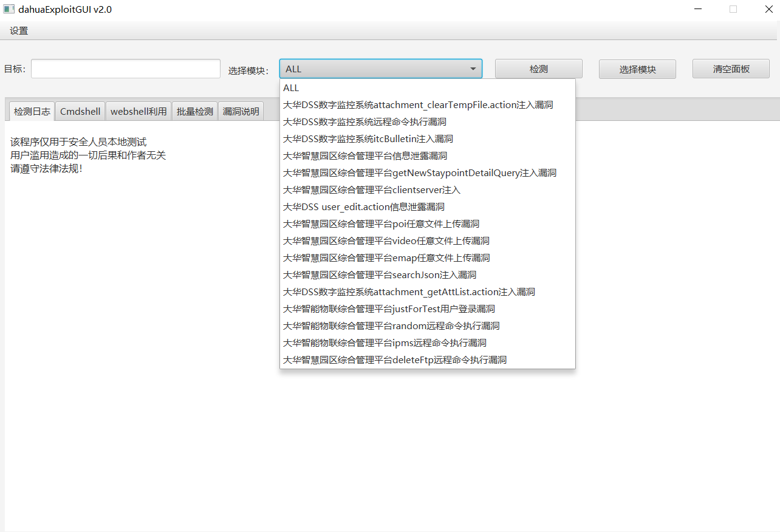Collapse the 选择模块 combo box arrow
This screenshot has height=532, width=780.
point(473,69)
